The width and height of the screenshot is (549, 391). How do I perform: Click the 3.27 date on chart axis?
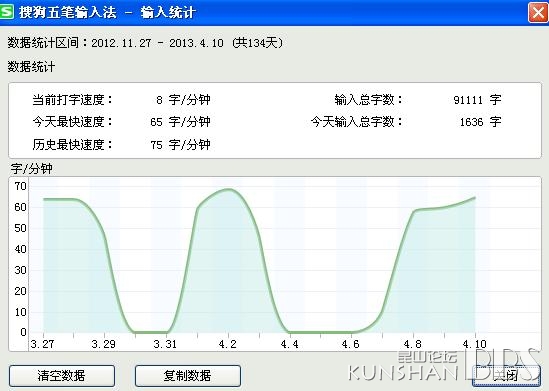(x=42, y=344)
